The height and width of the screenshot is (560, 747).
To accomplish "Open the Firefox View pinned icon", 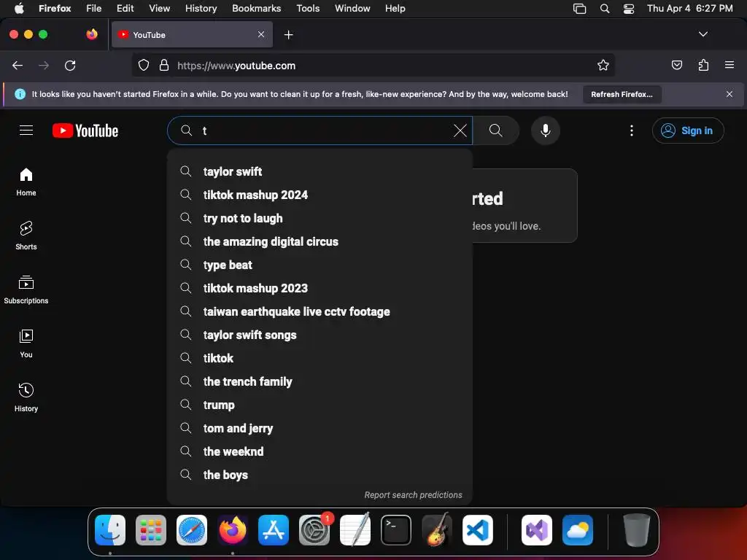I will click(92, 34).
